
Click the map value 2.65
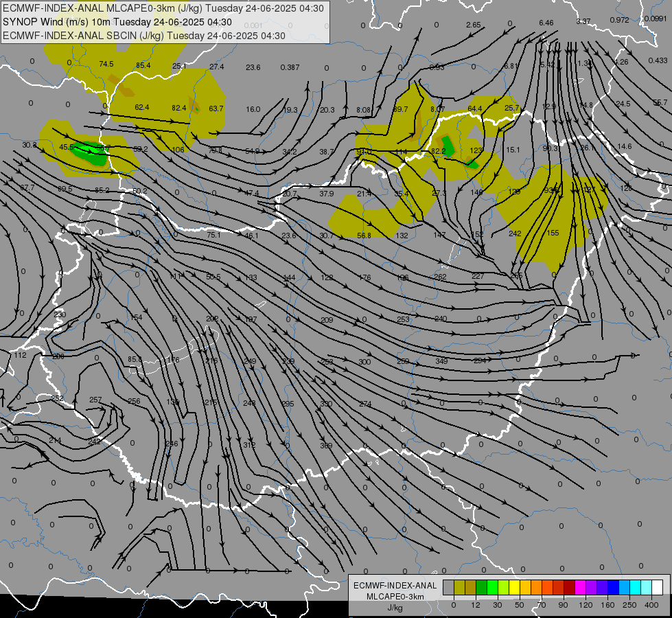point(474,25)
